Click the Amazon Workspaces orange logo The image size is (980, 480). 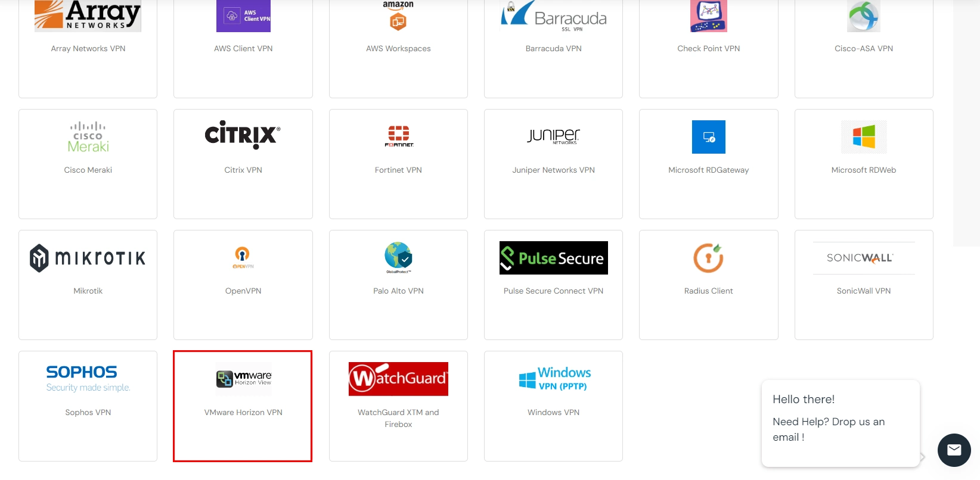tap(398, 15)
